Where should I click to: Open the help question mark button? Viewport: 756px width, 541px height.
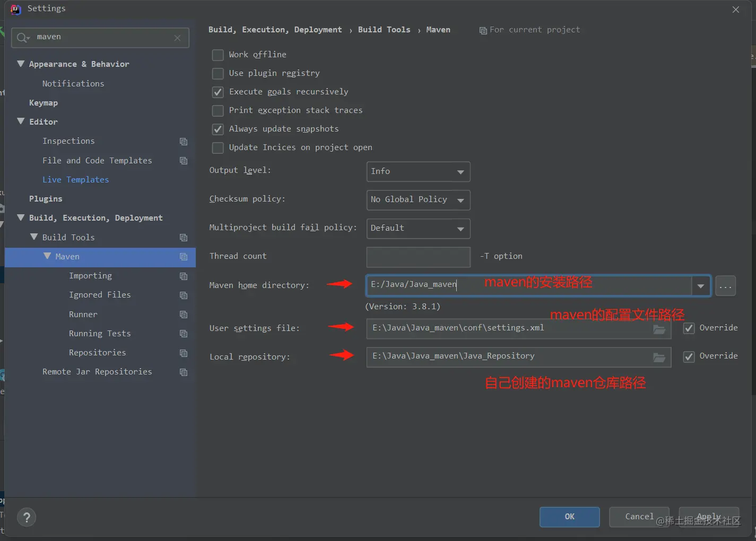(27, 517)
